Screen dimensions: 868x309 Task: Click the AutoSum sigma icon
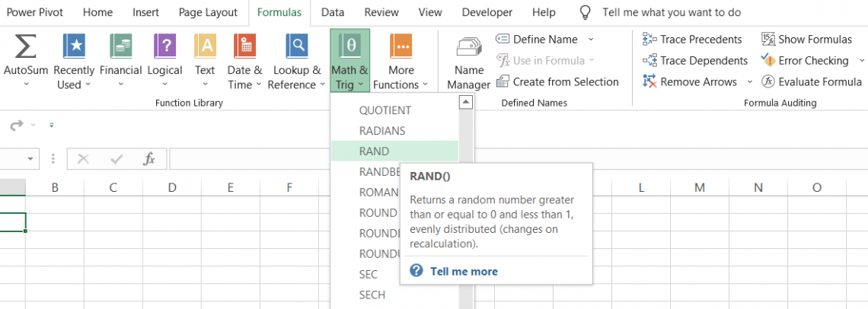coord(26,47)
